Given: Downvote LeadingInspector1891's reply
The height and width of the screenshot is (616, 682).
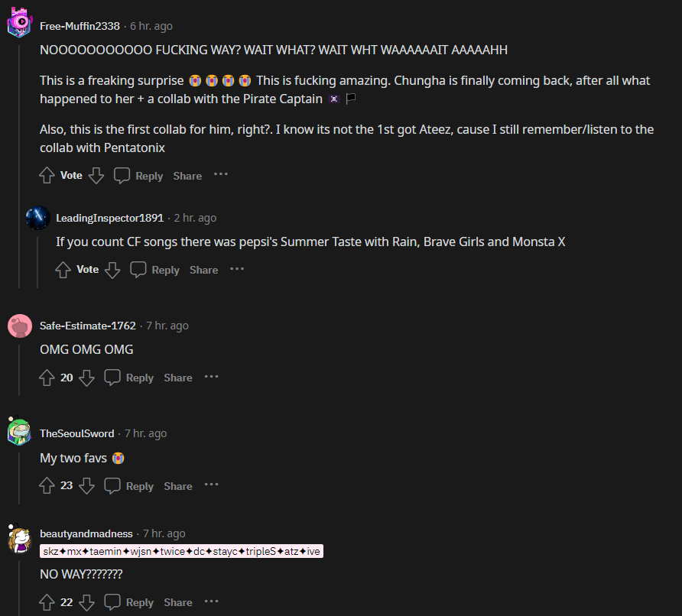Looking at the screenshot, I should pos(112,270).
